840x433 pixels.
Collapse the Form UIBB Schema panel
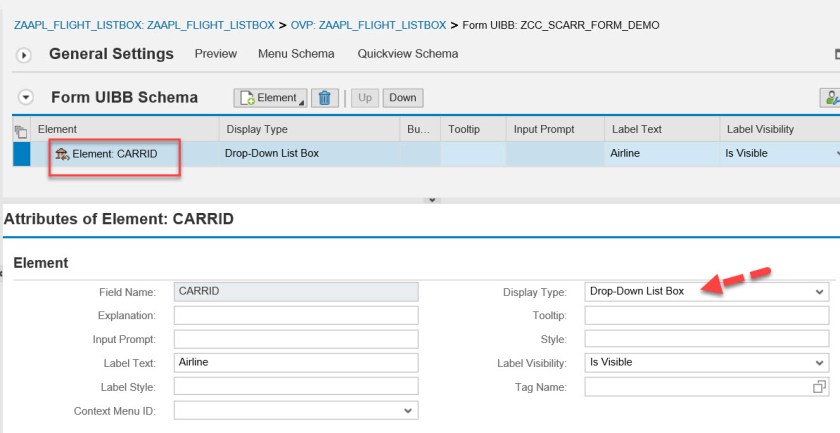click(x=25, y=98)
